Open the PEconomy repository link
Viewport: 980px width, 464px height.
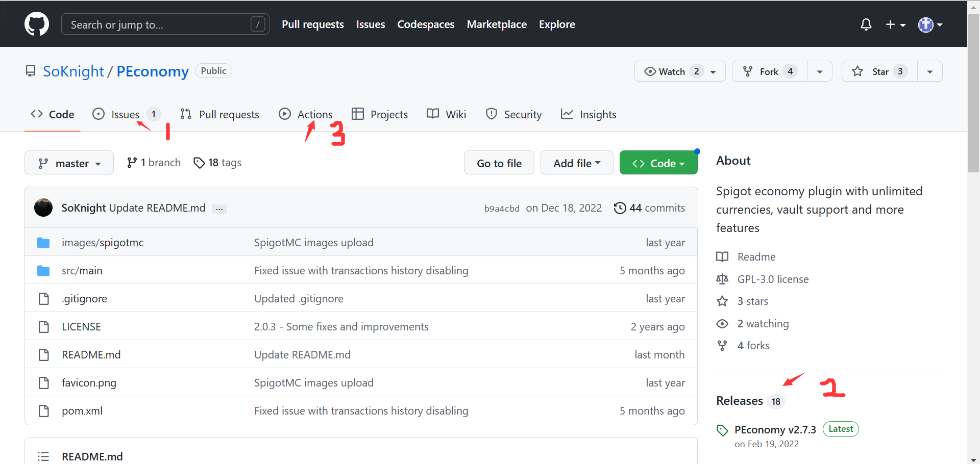[153, 71]
